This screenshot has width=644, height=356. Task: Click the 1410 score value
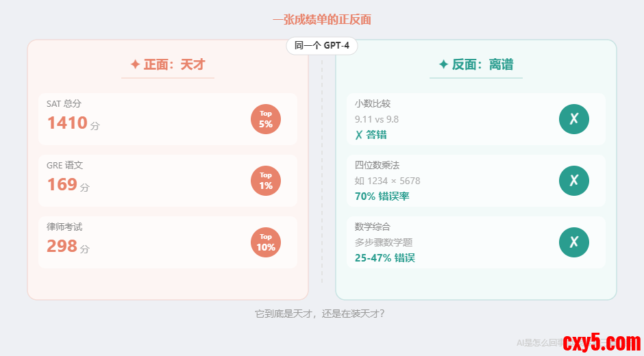[x=67, y=123]
